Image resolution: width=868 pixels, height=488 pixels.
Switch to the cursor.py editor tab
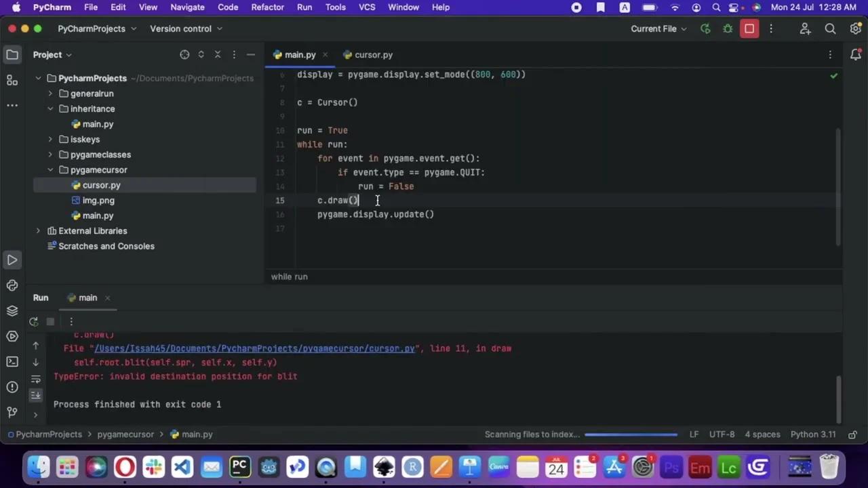coord(373,55)
